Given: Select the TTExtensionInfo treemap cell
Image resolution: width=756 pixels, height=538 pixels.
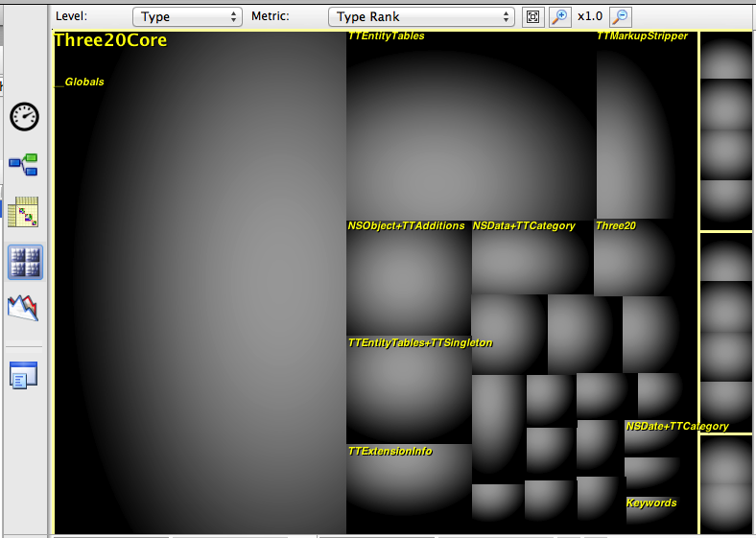Looking at the screenshot, I should 409,488.
